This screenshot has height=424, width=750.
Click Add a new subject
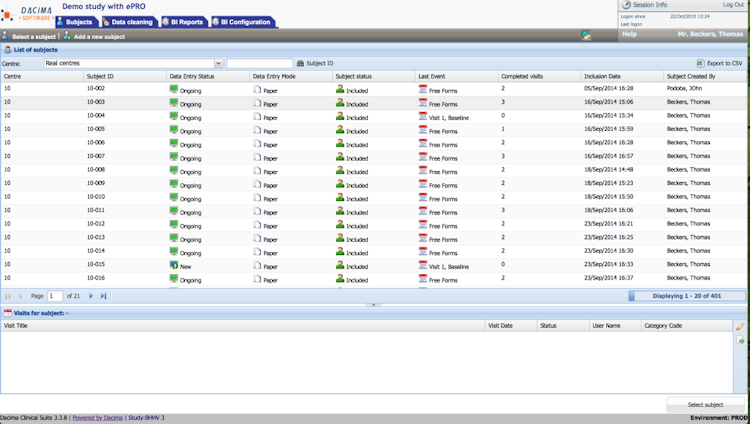tap(94, 36)
